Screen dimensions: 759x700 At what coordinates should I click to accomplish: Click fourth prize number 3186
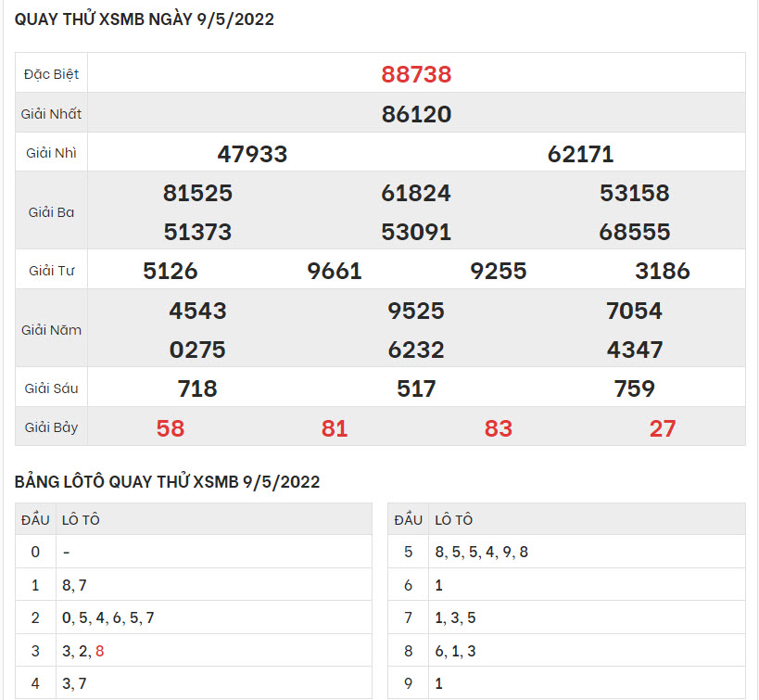point(663,271)
